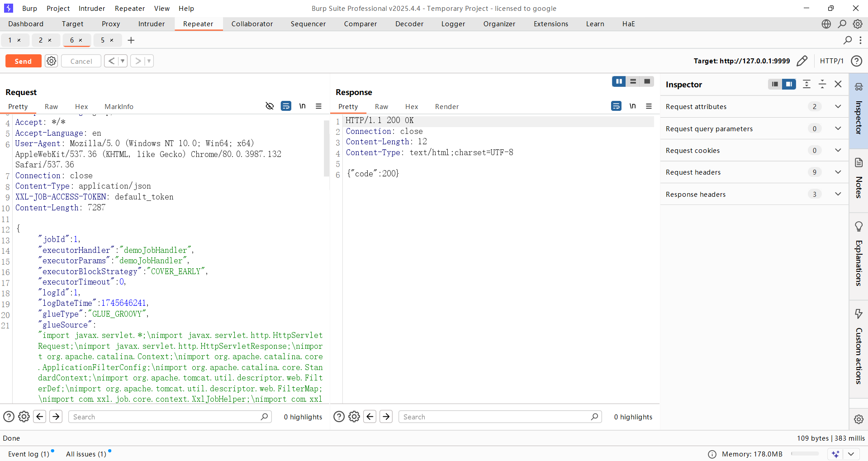This screenshot has width=868, height=461.
Task: Go to previous request in history
Action: pyautogui.click(x=111, y=61)
